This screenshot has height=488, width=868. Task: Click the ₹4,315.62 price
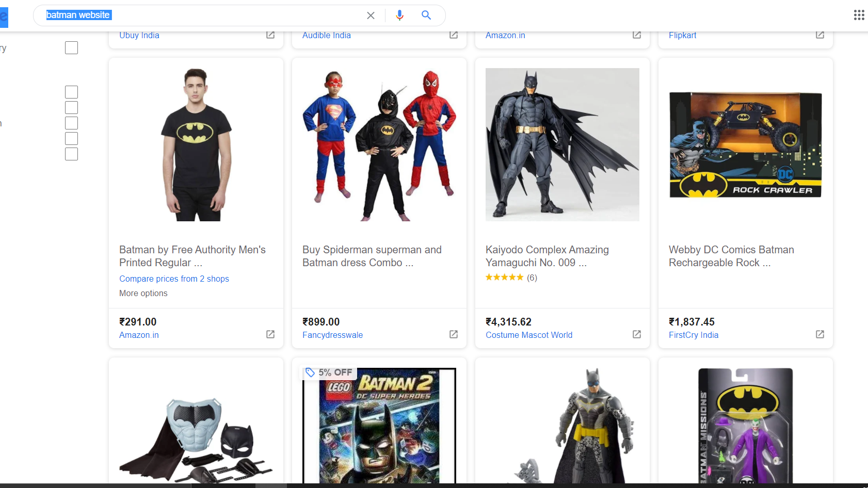(508, 322)
